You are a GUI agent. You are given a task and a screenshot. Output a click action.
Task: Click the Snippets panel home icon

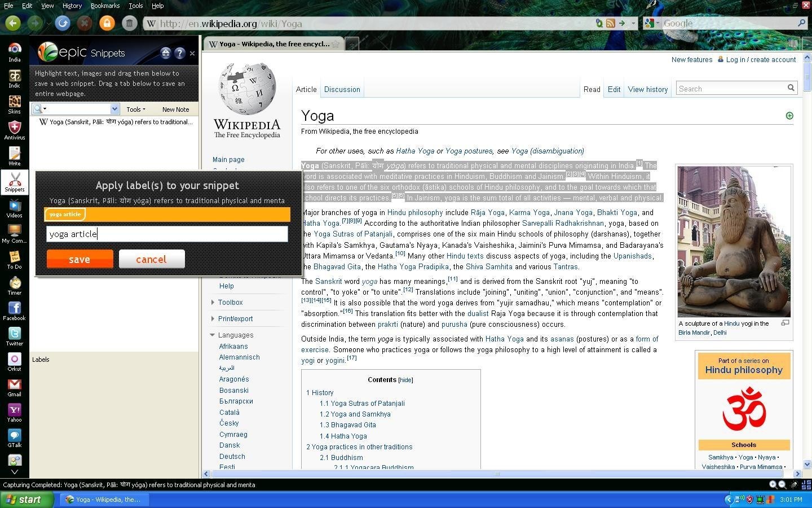166,53
